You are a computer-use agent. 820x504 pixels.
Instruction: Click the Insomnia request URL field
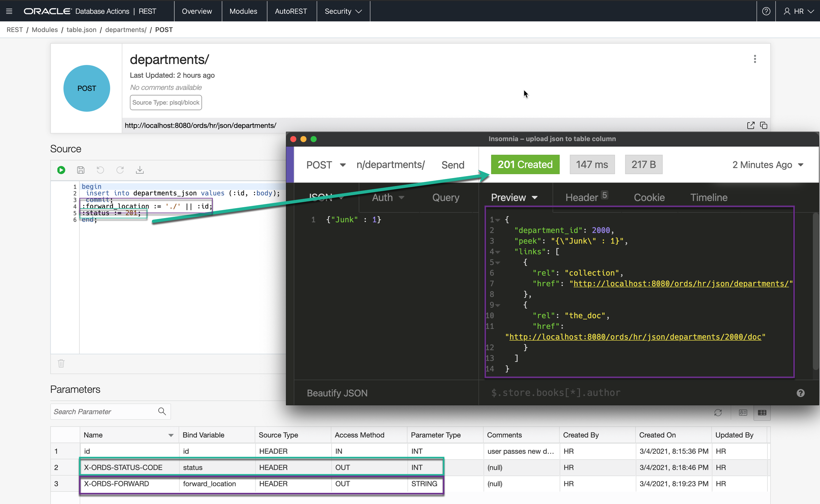(x=390, y=165)
